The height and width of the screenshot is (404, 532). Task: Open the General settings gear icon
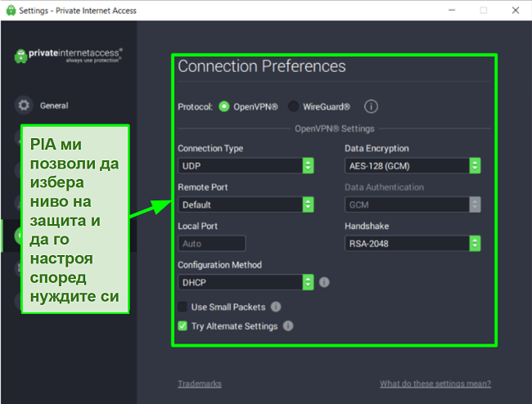point(24,105)
